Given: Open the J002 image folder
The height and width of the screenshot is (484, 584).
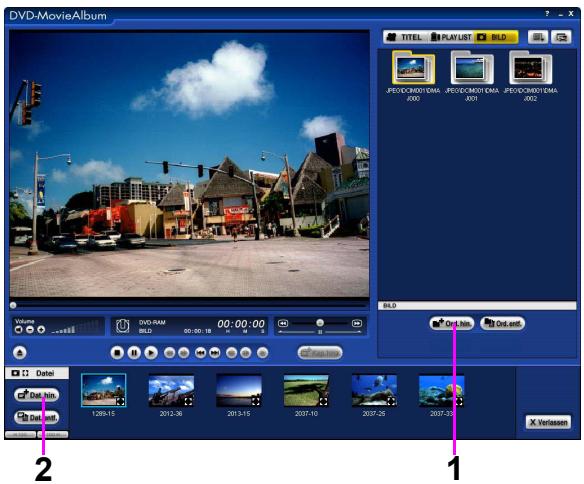Looking at the screenshot, I should click(x=530, y=68).
